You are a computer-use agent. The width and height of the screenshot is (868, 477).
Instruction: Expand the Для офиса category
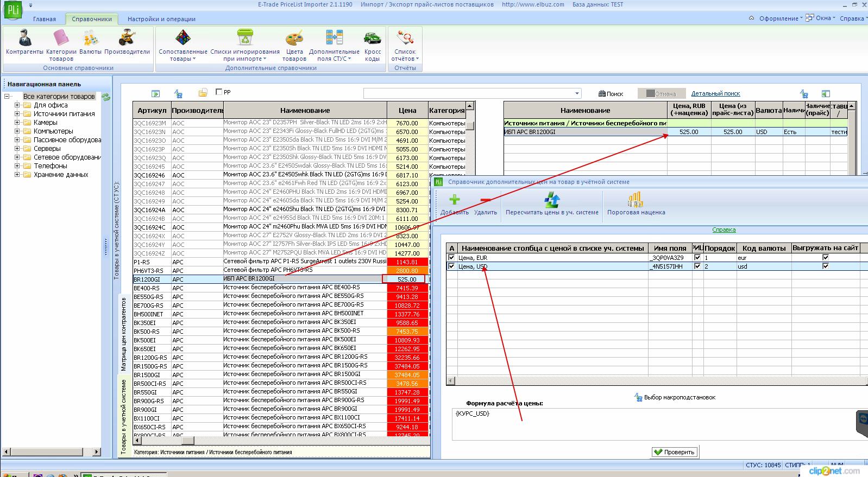17,105
